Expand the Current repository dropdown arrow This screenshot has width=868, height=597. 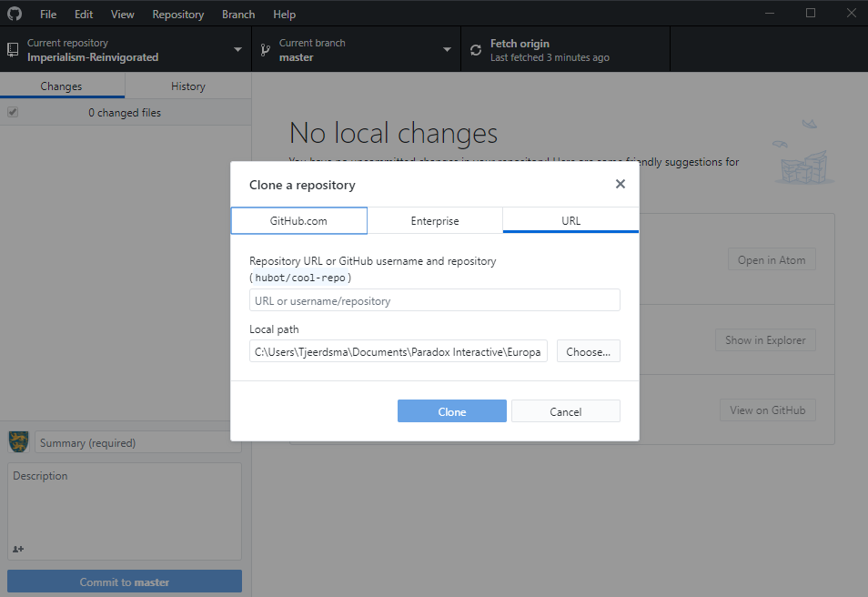pos(237,50)
